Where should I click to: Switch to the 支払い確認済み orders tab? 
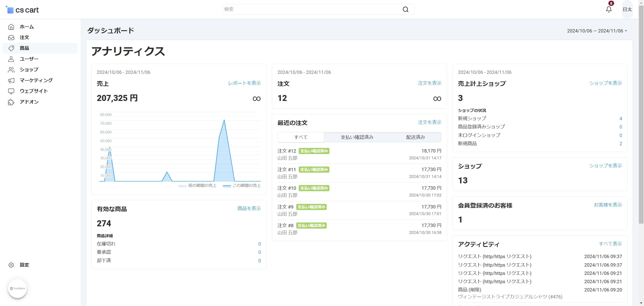pos(357,137)
